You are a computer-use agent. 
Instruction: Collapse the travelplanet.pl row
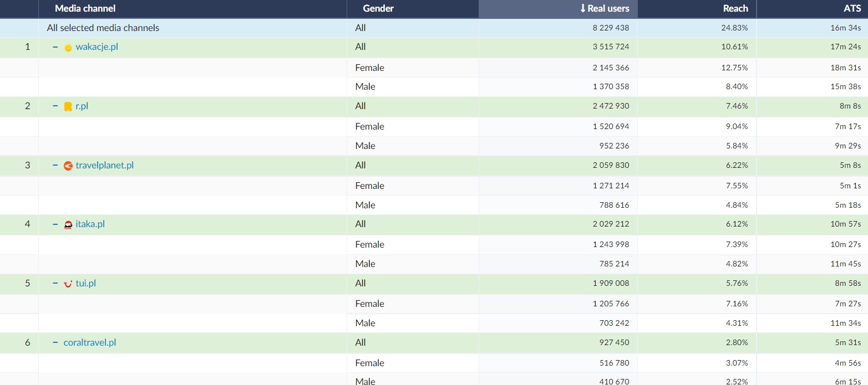point(55,165)
